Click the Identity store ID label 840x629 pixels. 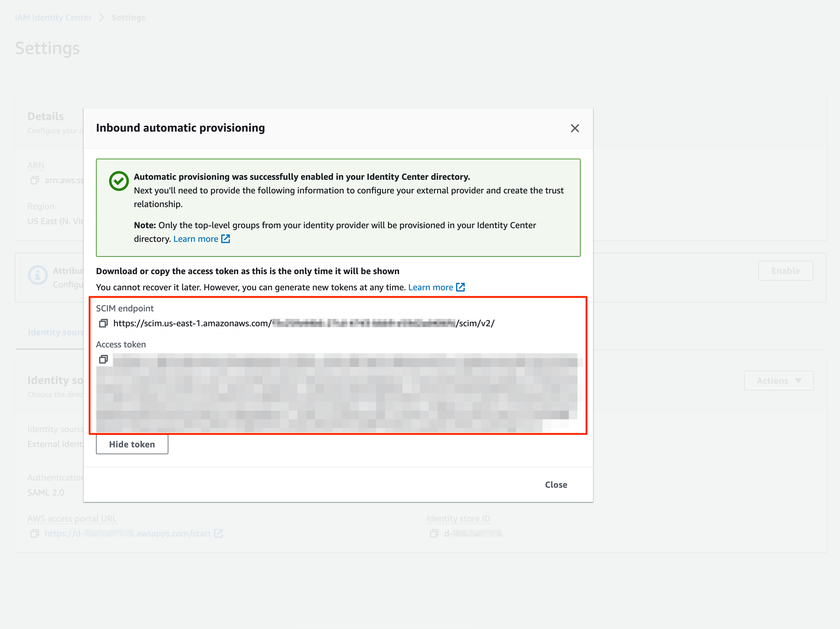pyautogui.click(x=458, y=518)
